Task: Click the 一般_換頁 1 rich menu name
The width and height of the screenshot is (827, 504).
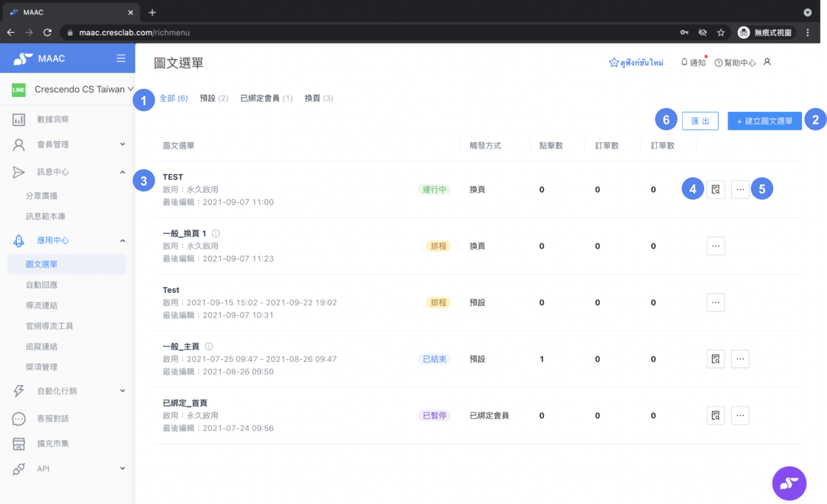Action: [185, 234]
